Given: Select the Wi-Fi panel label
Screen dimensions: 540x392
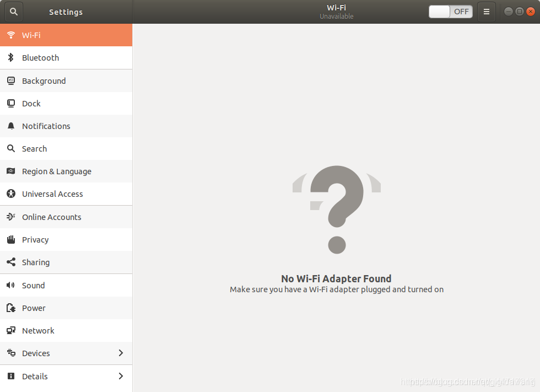Looking at the screenshot, I should (31, 35).
